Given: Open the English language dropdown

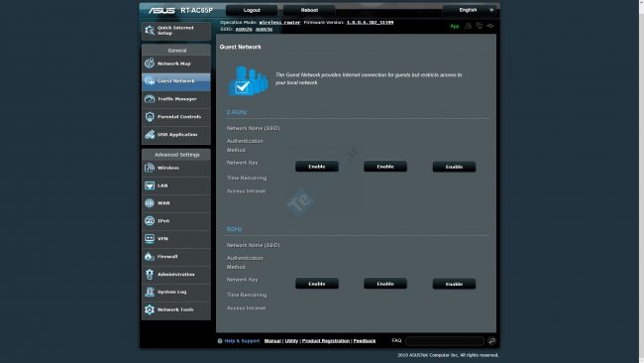Looking at the screenshot, I should [x=471, y=10].
